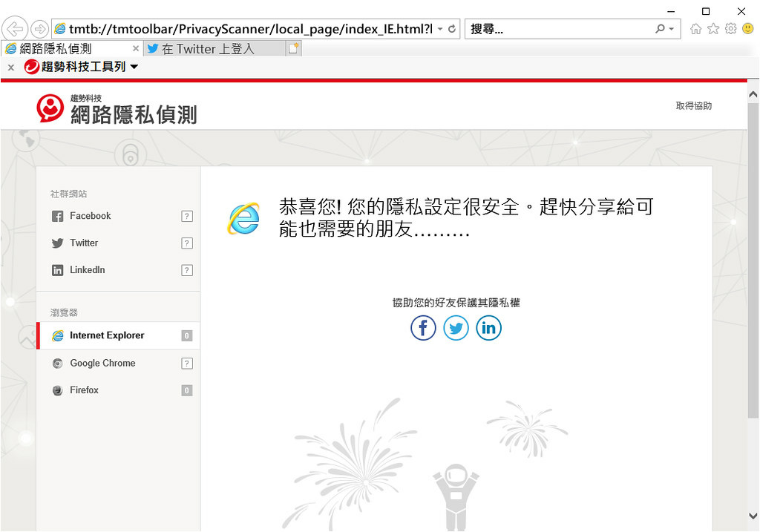This screenshot has height=532, width=760.
Task: Refresh the page using the reload icon
Action: (452, 29)
